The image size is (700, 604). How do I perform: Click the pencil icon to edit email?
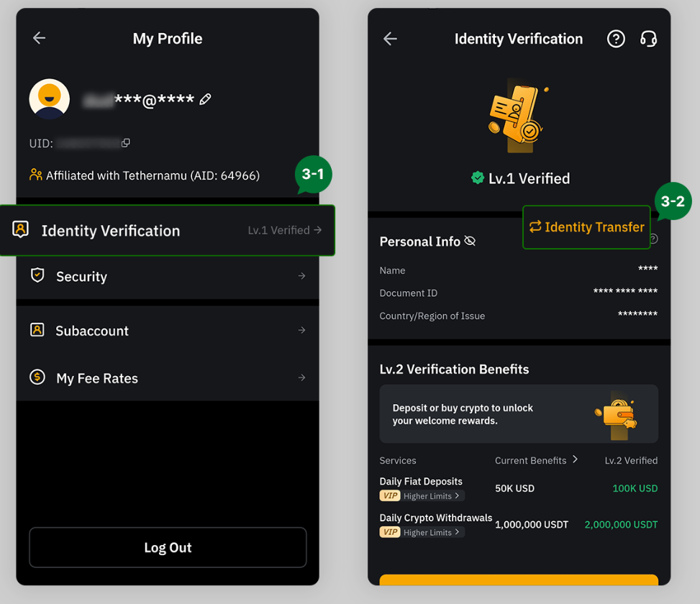pos(205,99)
